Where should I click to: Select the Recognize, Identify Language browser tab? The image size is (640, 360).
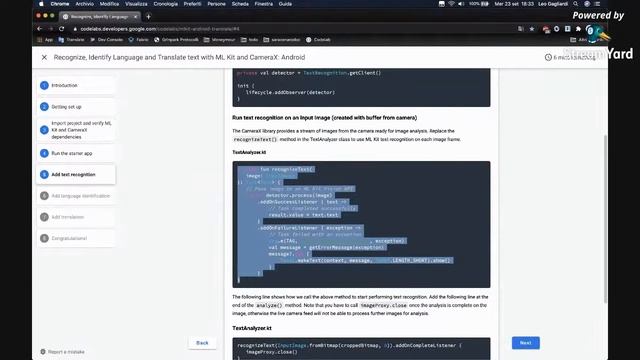click(x=100, y=17)
